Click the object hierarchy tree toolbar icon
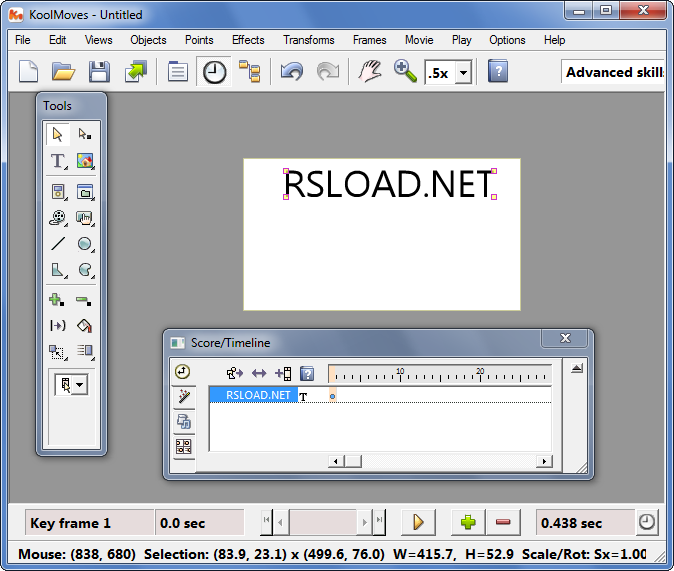674x571 pixels. pyautogui.click(x=250, y=71)
